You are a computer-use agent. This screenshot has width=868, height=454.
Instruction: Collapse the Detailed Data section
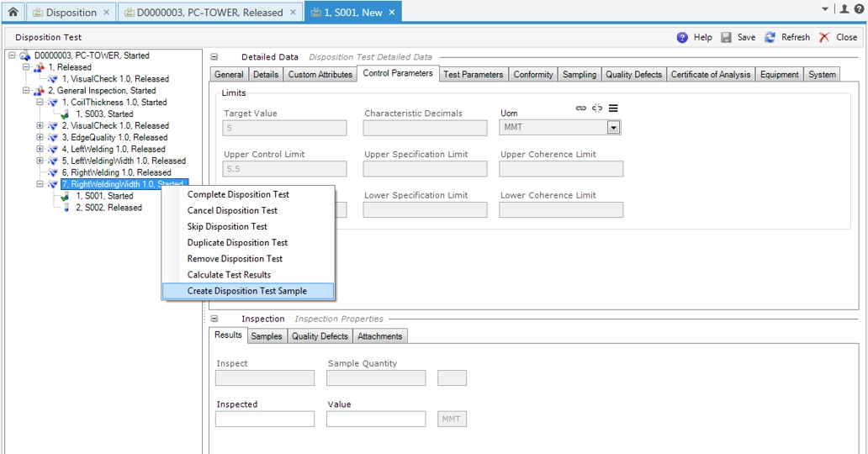[214, 57]
